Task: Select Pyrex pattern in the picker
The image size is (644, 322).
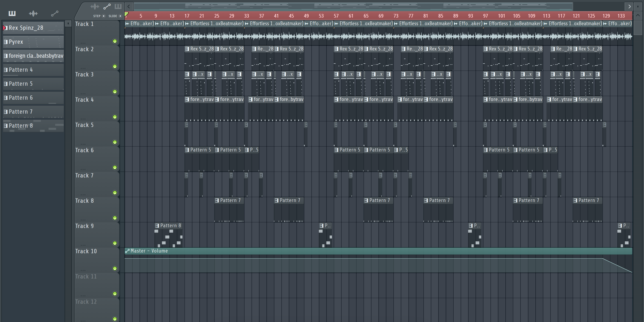Action: click(x=33, y=42)
